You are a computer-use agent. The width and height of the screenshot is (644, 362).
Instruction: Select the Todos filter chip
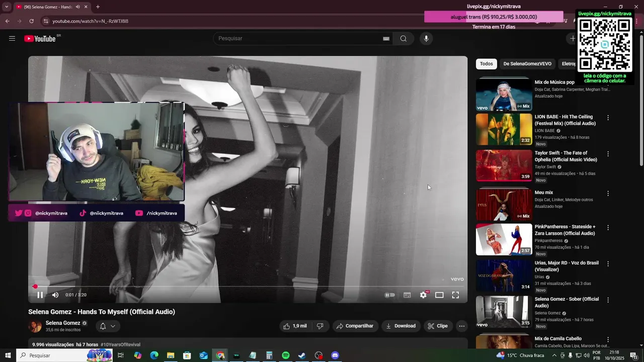[487, 64]
